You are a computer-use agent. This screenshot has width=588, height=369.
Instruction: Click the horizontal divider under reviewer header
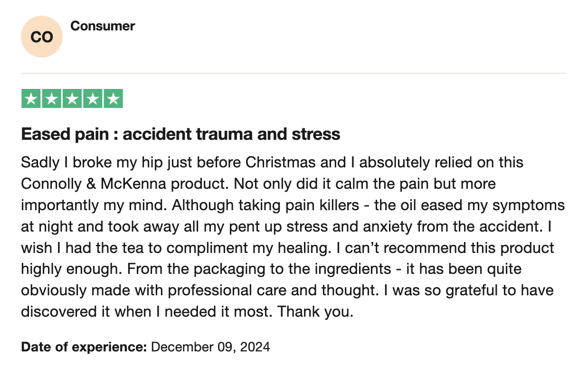point(294,73)
